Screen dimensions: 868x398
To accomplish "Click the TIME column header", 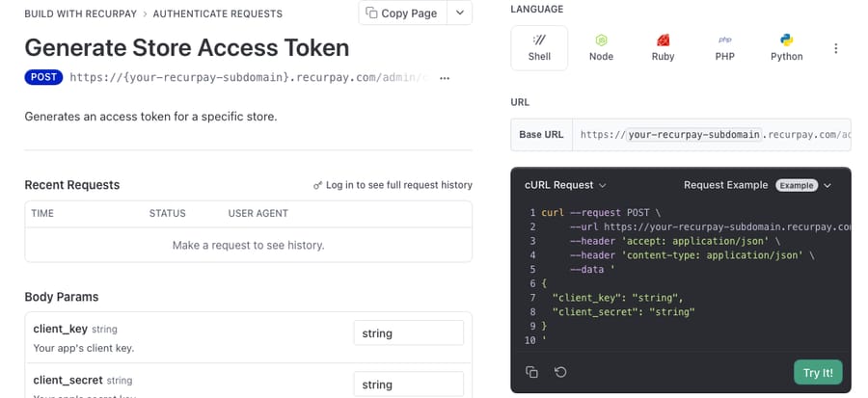I will coord(42,213).
